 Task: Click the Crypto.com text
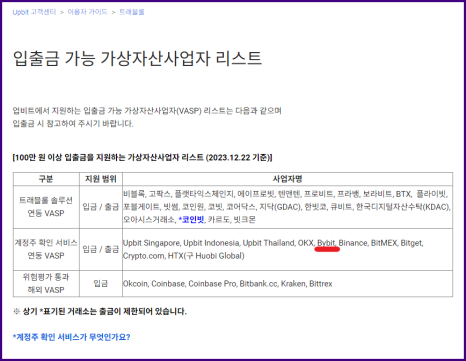coord(143,256)
